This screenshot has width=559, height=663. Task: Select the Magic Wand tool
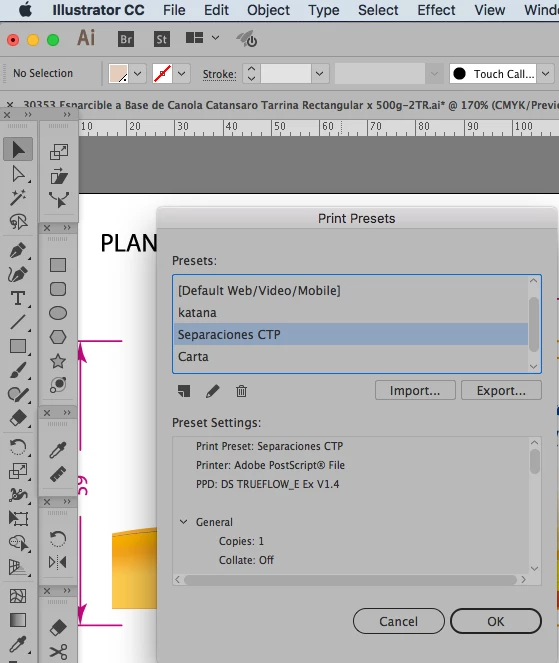pyautogui.click(x=18, y=197)
